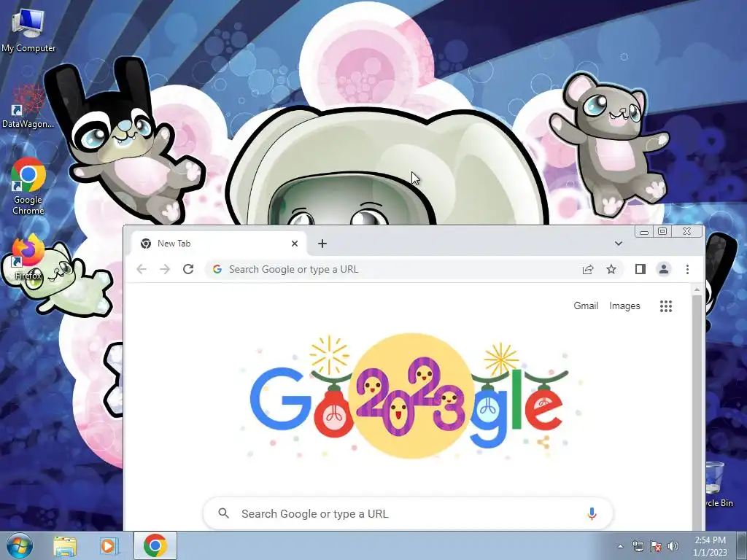747x560 pixels.
Task: Toggle Chrome side panel
Action: point(640,270)
